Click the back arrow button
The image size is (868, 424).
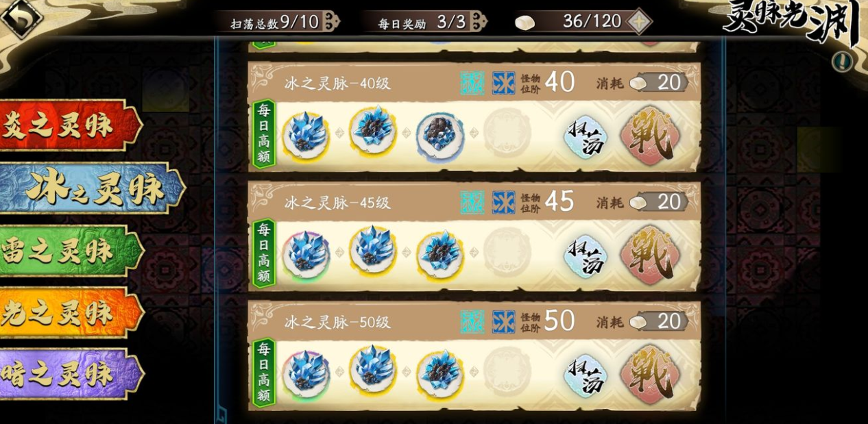pyautogui.click(x=20, y=17)
